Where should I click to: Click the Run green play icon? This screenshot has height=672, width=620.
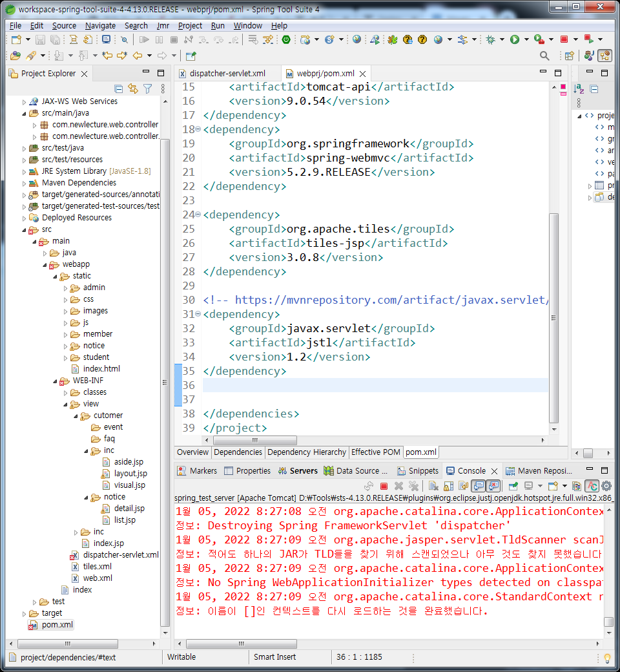tap(515, 40)
